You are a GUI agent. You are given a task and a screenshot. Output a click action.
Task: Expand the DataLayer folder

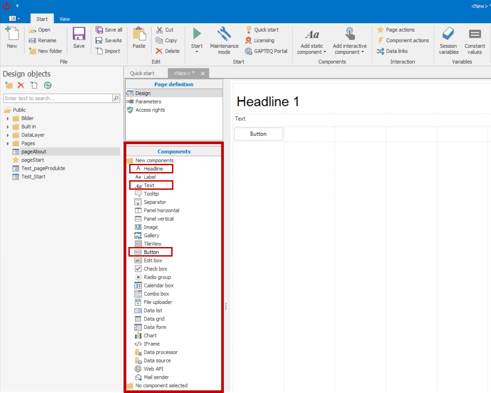(8, 135)
